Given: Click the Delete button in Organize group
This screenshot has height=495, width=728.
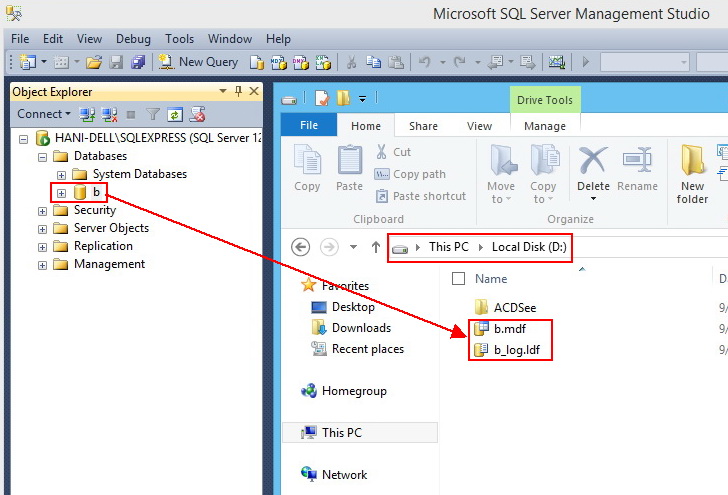Looking at the screenshot, I should 593,174.
